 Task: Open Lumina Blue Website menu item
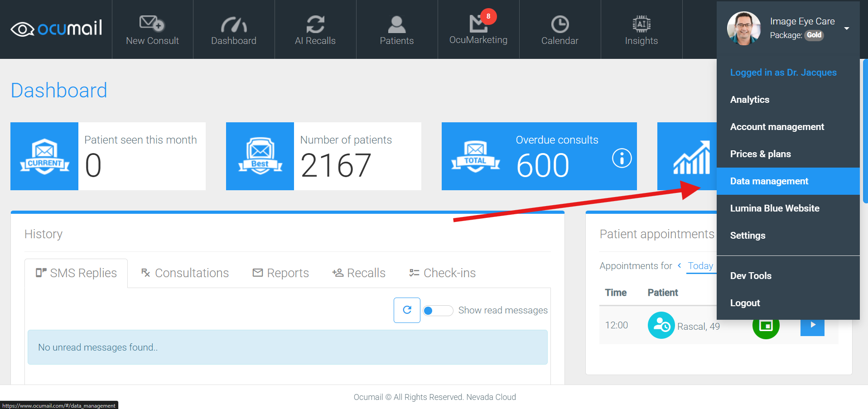click(x=788, y=208)
